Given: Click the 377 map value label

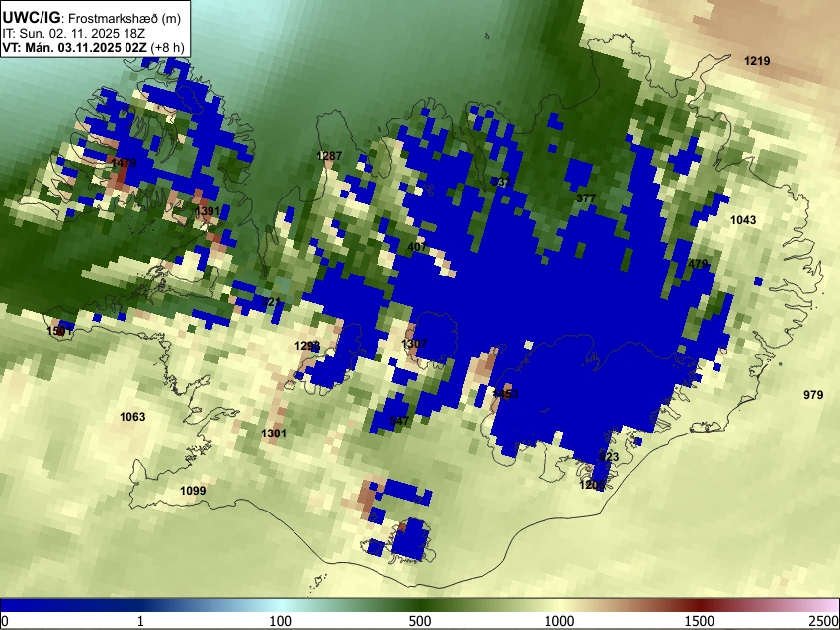Looking at the screenshot, I should point(586,198).
